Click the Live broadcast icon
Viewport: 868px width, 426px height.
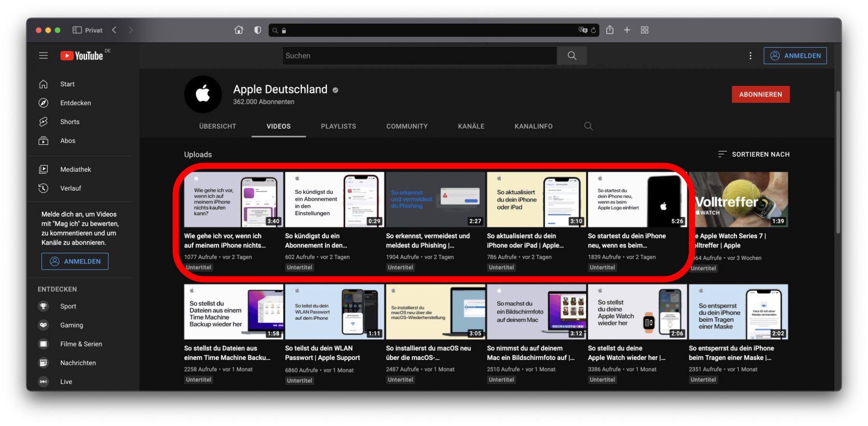tap(43, 382)
